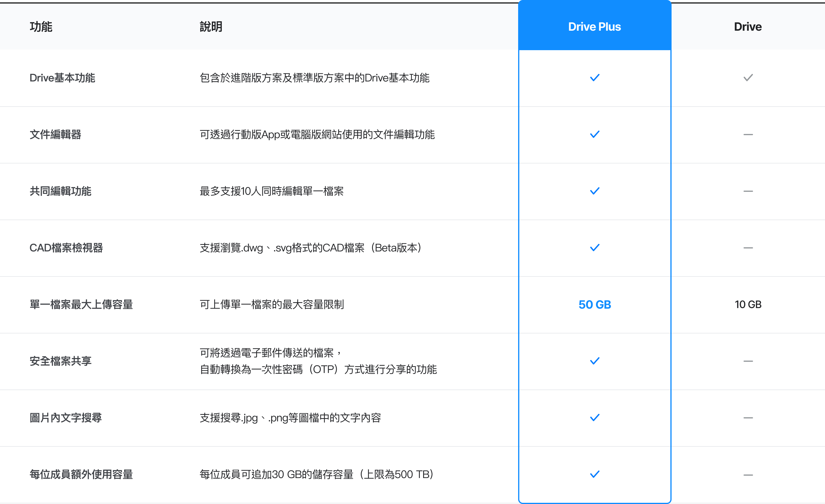Click the 10 GB value
The width and height of the screenshot is (825, 504).
[748, 305]
